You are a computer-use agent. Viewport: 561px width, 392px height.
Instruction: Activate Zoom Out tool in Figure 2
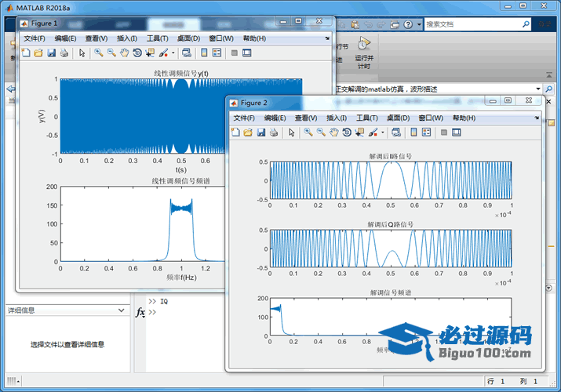point(321,132)
